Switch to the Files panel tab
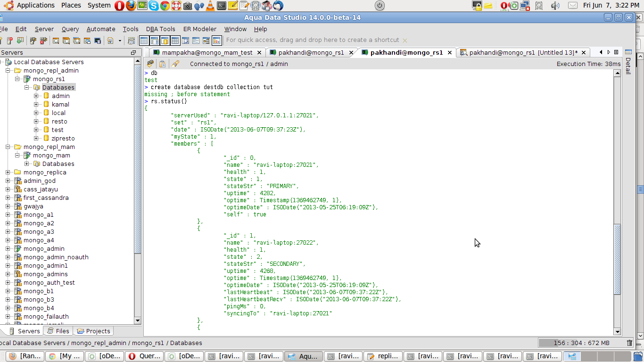The image size is (644, 362). (58, 331)
